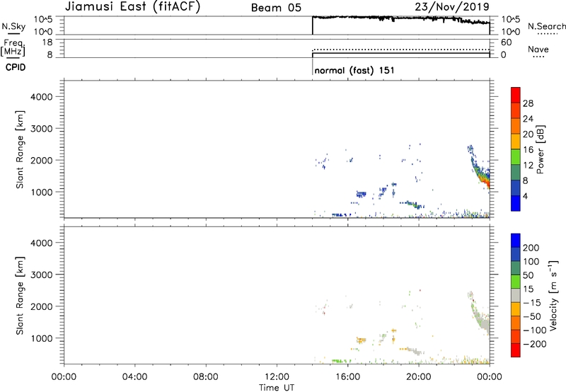This screenshot has width=566, height=392.
Task: Click the '20:00' time axis tick label
Action: (x=419, y=377)
